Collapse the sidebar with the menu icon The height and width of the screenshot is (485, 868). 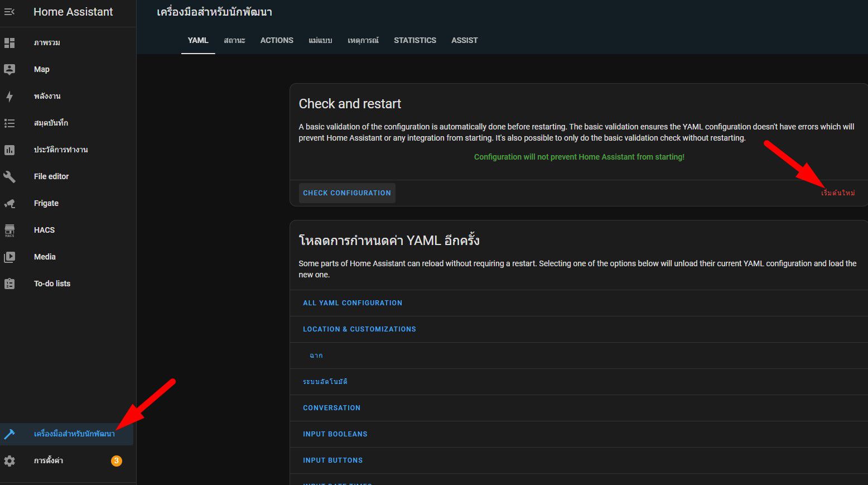tap(9, 12)
